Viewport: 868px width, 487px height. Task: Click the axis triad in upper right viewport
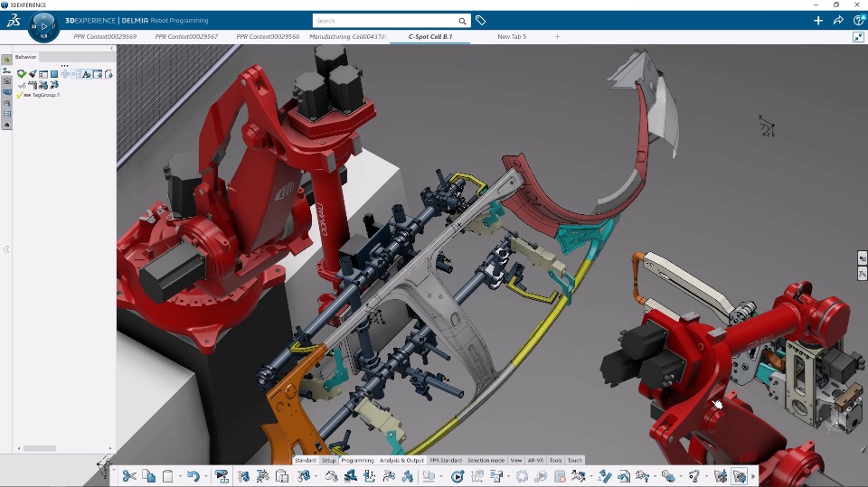pyautogui.click(x=768, y=126)
